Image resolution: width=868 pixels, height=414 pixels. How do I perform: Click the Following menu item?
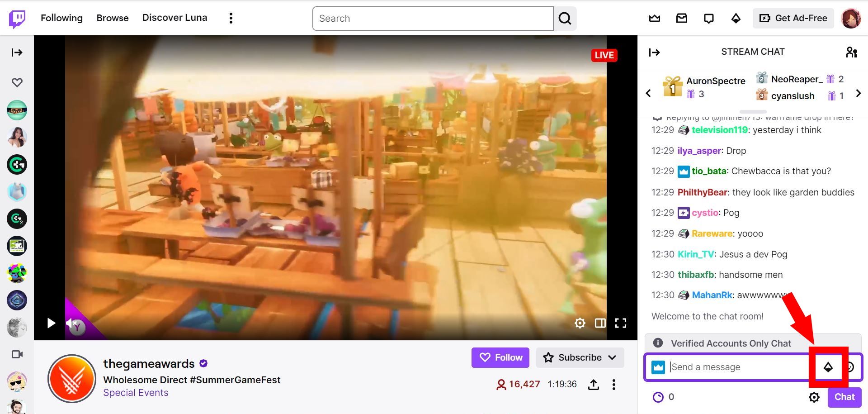(61, 18)
